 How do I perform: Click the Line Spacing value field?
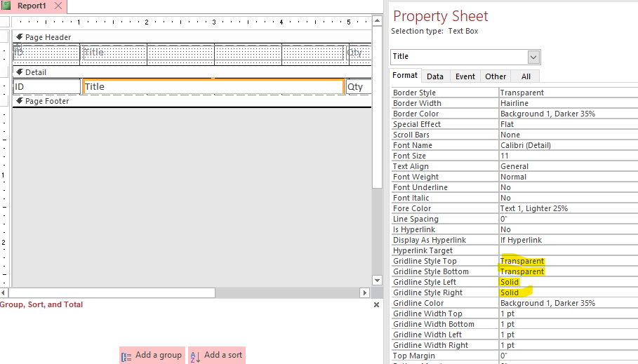(x=569, y=220)
